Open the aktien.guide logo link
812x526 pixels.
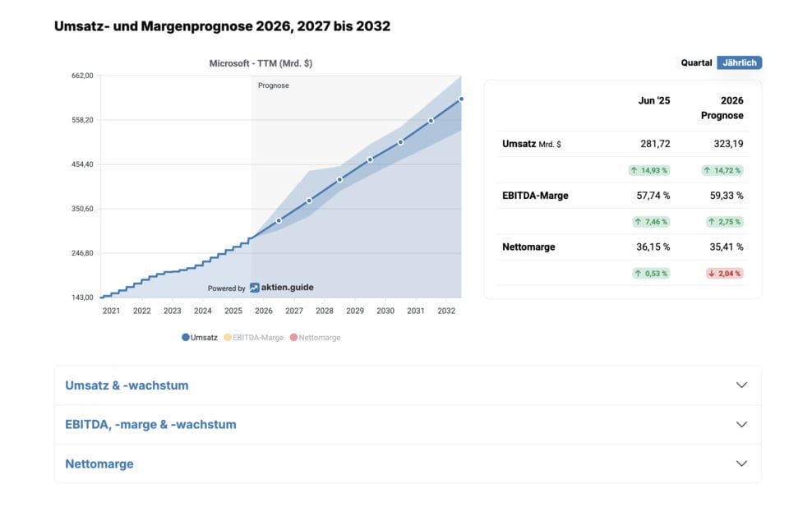click(281, 288)
